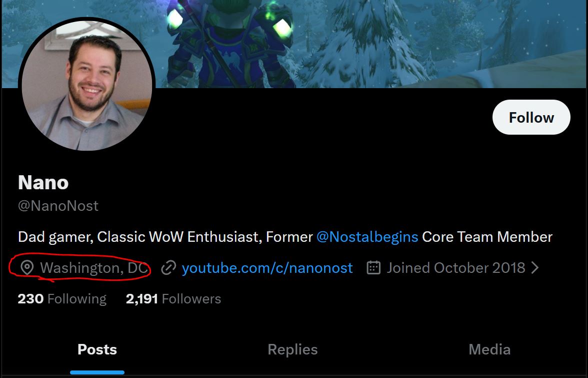
Task: Click the Follow button
Action: pos(531,117)
